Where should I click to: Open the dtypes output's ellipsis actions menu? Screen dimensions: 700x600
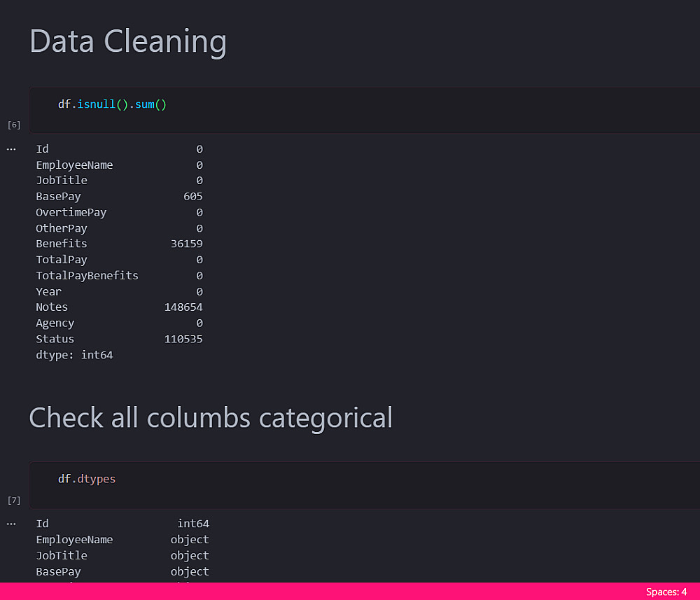11,524
